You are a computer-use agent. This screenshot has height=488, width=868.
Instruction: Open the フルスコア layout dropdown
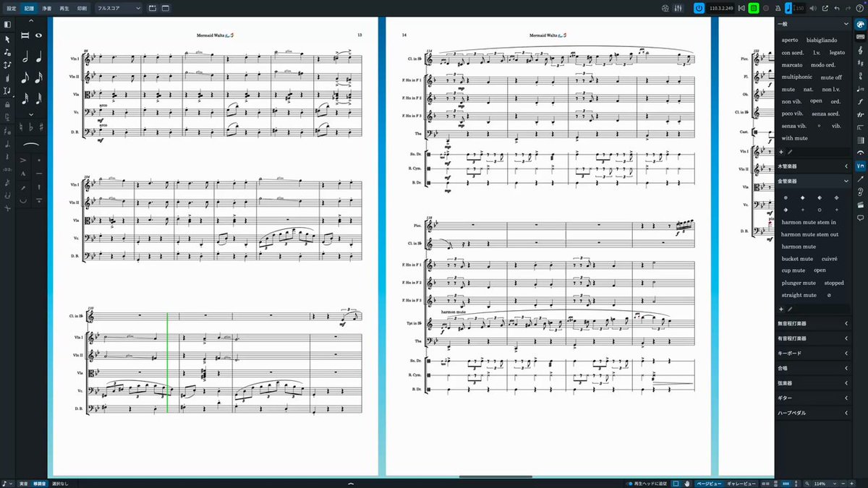click(x=119, y=8)
